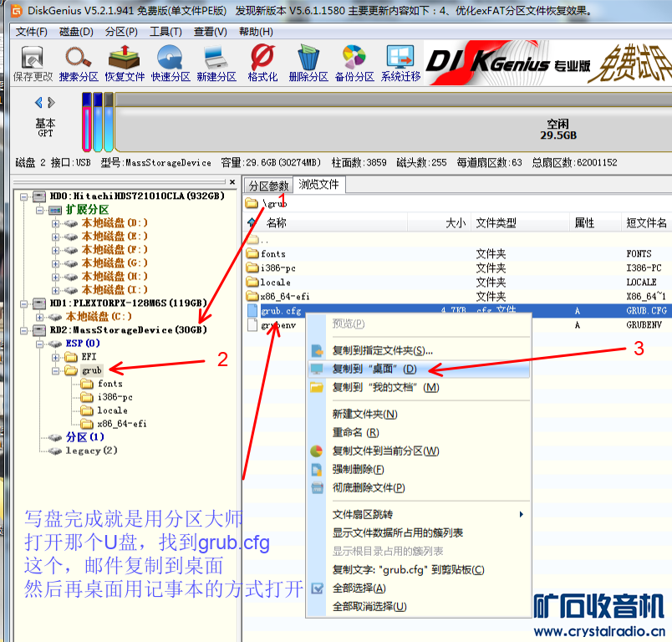The height and width of the screenshot is (642, 672).
Task: Click New Partition (新建分区) icon
Action: click(216, 64)
